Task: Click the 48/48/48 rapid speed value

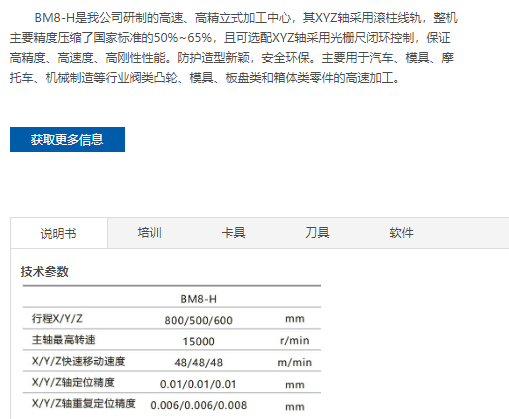Action: tap(198, 362)
